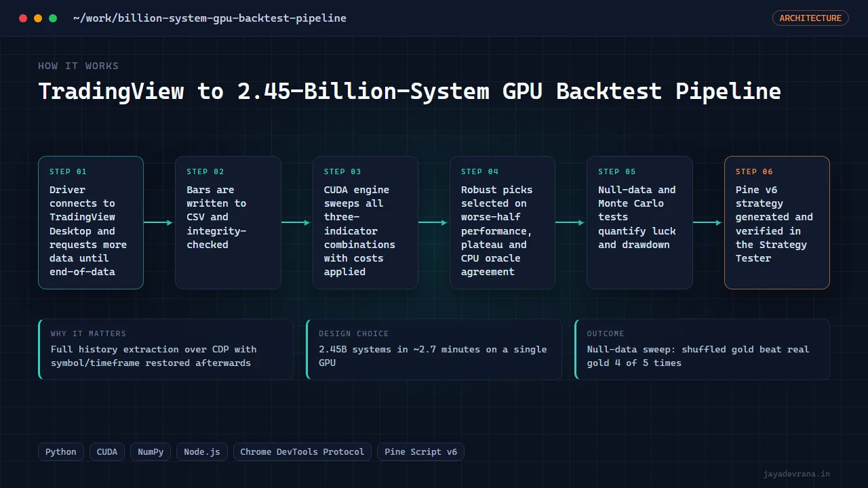This screenshot has height=488, width=868.
Task: Click the CUDA tag
Action: pyautogui.click(x=107, y=452)
